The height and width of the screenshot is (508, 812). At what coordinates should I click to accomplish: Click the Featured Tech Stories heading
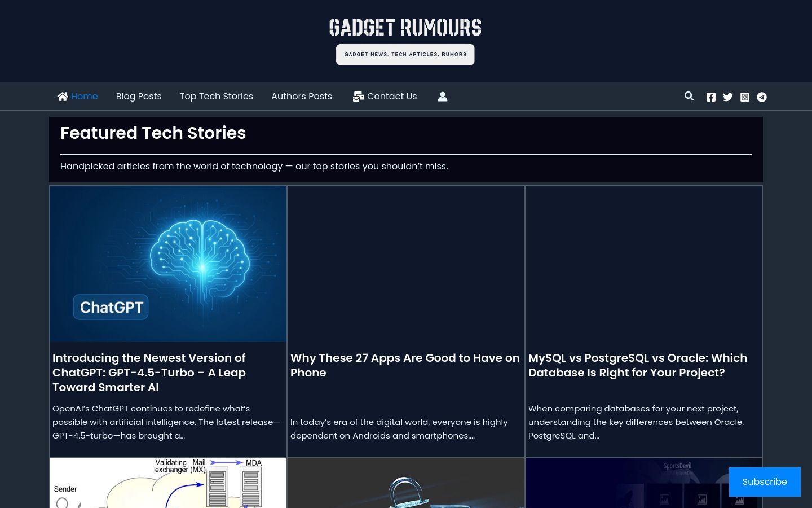click(x=153, y=133)
